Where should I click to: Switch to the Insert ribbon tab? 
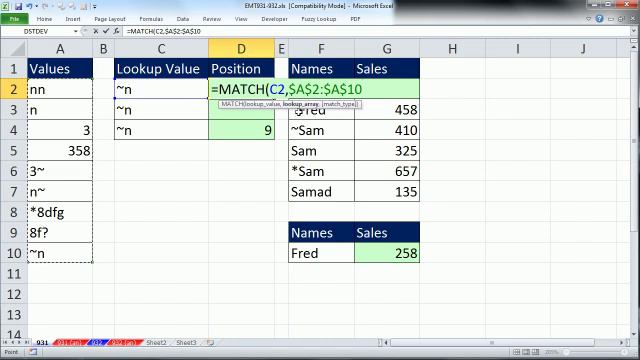(x=73, y=19)
